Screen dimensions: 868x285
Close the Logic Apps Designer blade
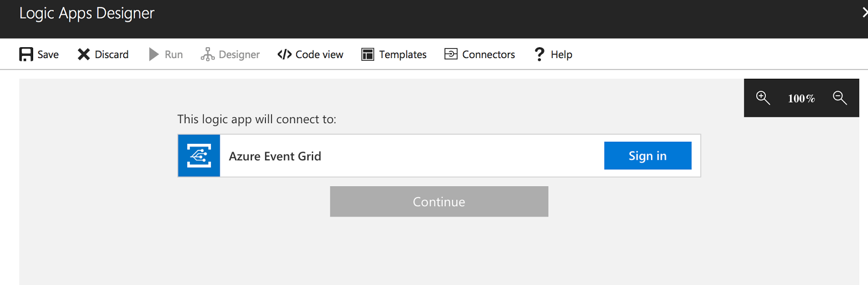864,12
